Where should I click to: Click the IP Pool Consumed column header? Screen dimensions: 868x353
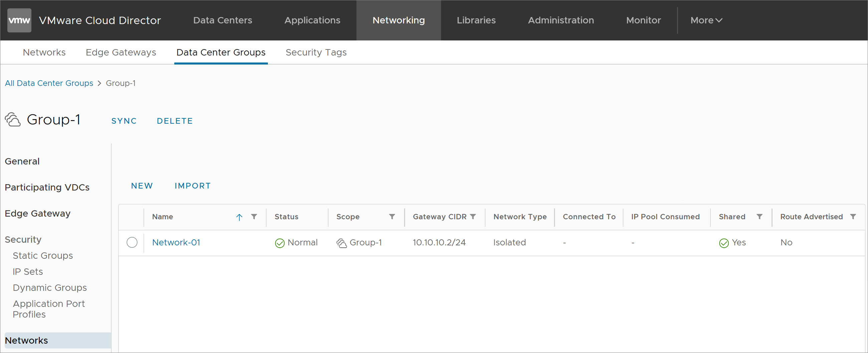click(x=665, y=217)
